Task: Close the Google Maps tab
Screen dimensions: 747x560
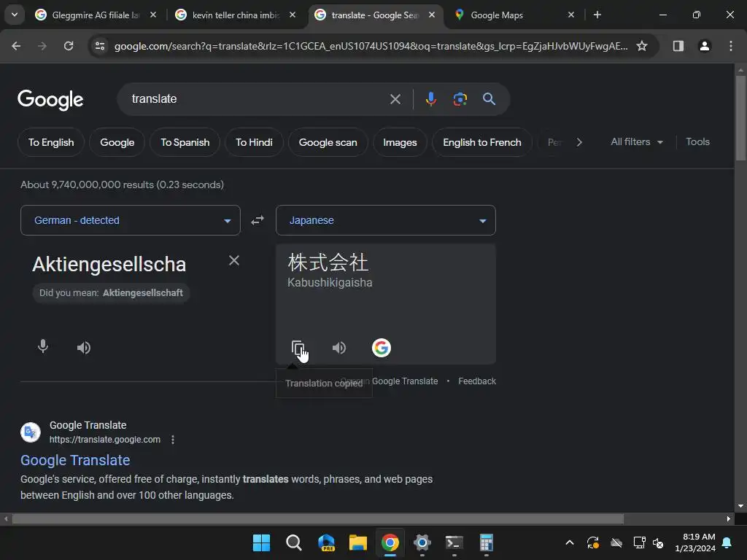Action: pos(571,15)
